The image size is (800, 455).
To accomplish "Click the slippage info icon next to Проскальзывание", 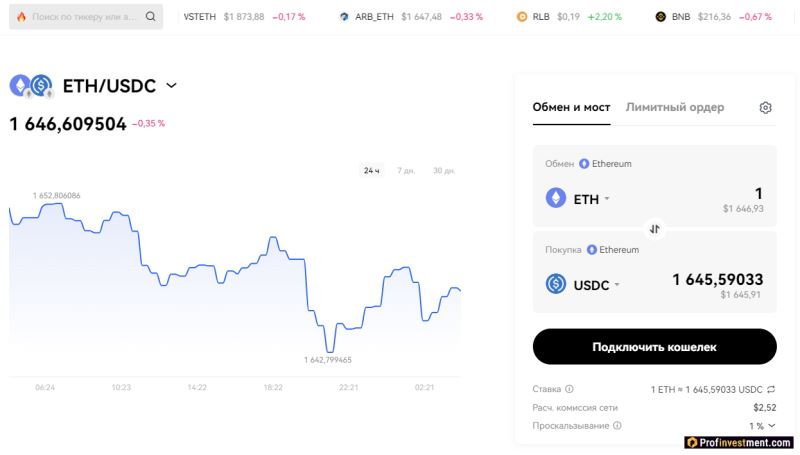I will click(x=617, y=425).
